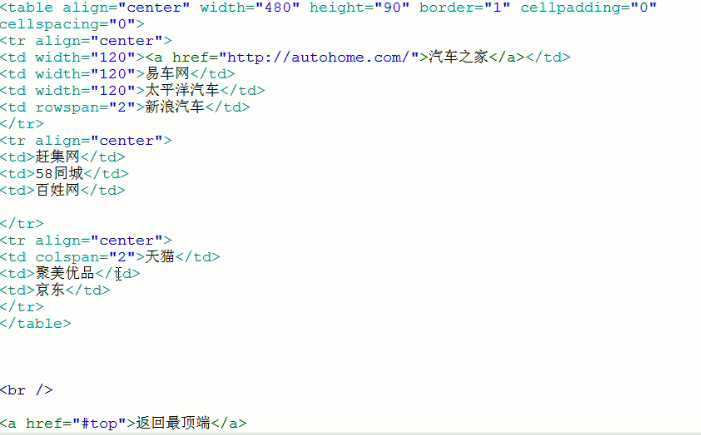Image resolution: width=701 pixels, height=435 pixels.
Task: Click the second tr align="center" line
Action: click(x=86, y=141)
